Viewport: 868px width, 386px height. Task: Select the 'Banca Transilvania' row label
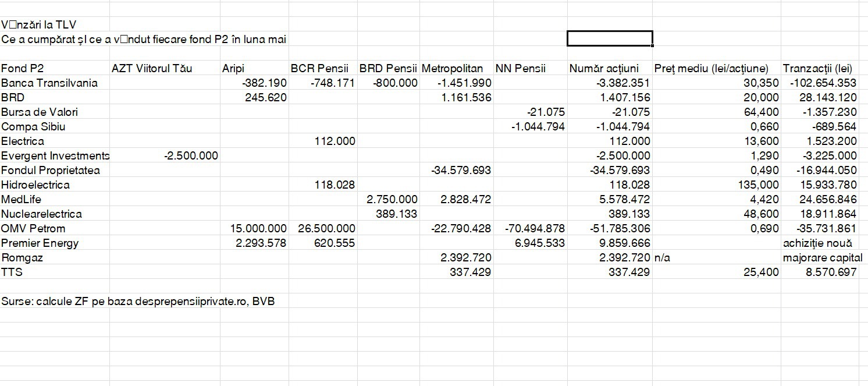point(49,83)
